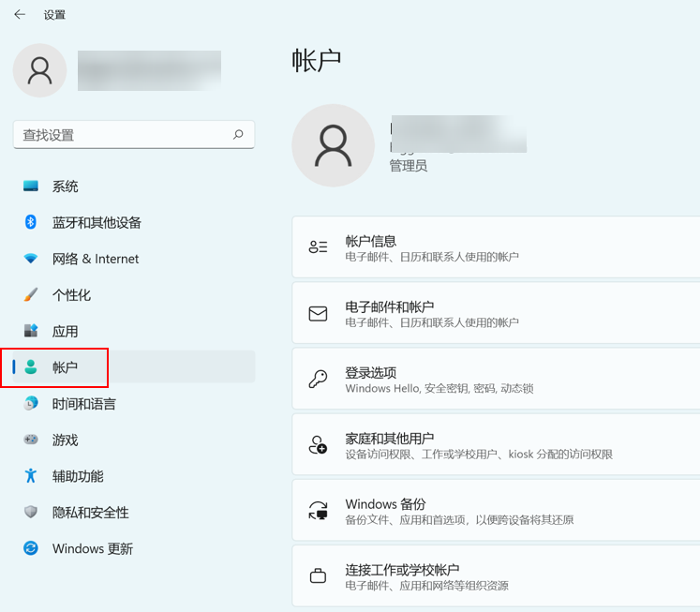This screenshot has height=612, width=700.
Task: Click the gaming controller icon
Action: click(x=31, y=440)
